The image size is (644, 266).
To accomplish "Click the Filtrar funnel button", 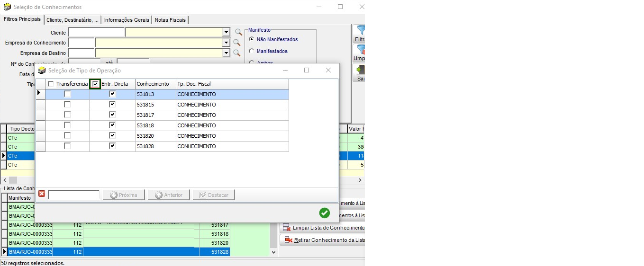I will pyautogui.click(x=359, y=34).
